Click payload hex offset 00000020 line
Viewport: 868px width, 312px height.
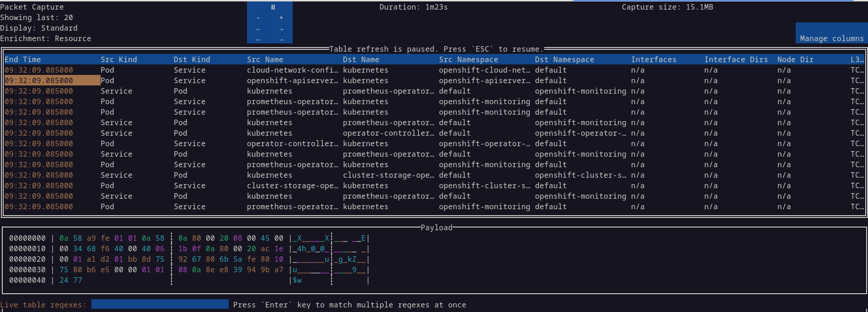click(x=27, y=259)
